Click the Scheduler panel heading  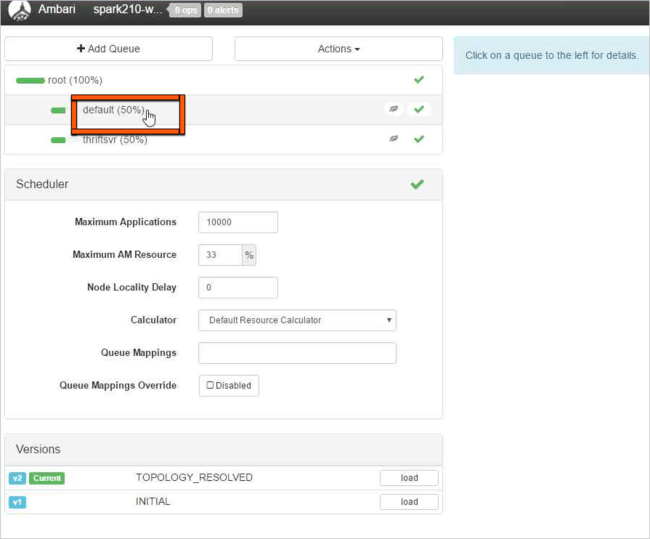tap(42, 184)
